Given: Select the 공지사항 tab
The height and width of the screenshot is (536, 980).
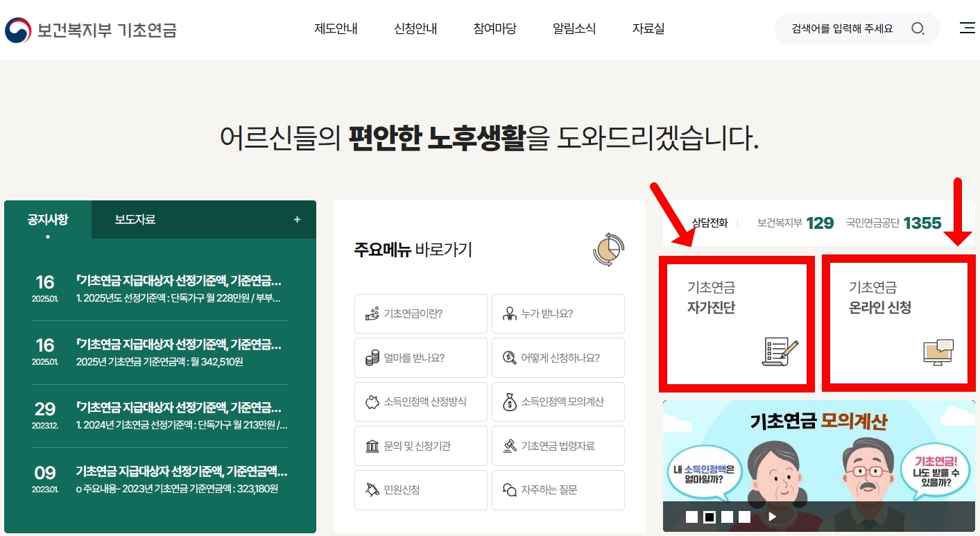Looking at the screenshot, I should click(x=48, y=220).
